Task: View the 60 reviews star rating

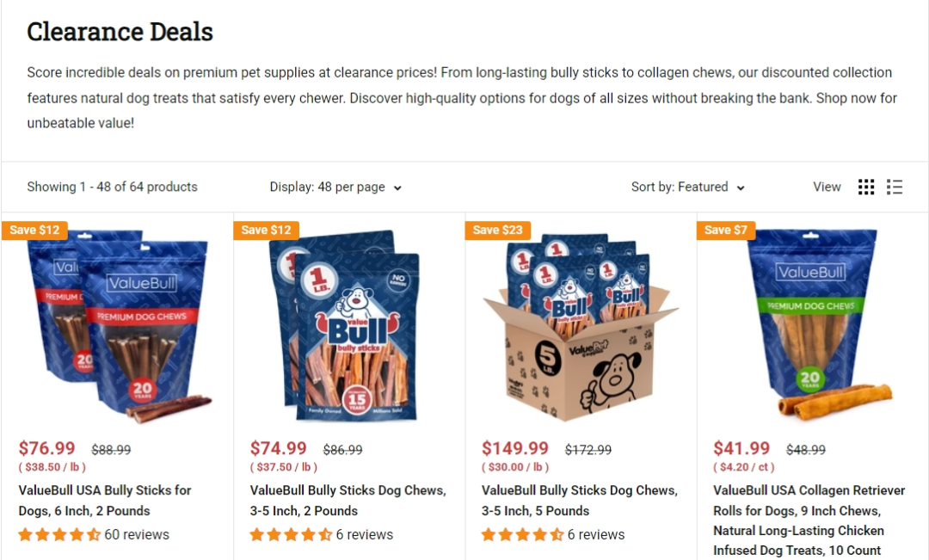Action: tap(60, 535)
